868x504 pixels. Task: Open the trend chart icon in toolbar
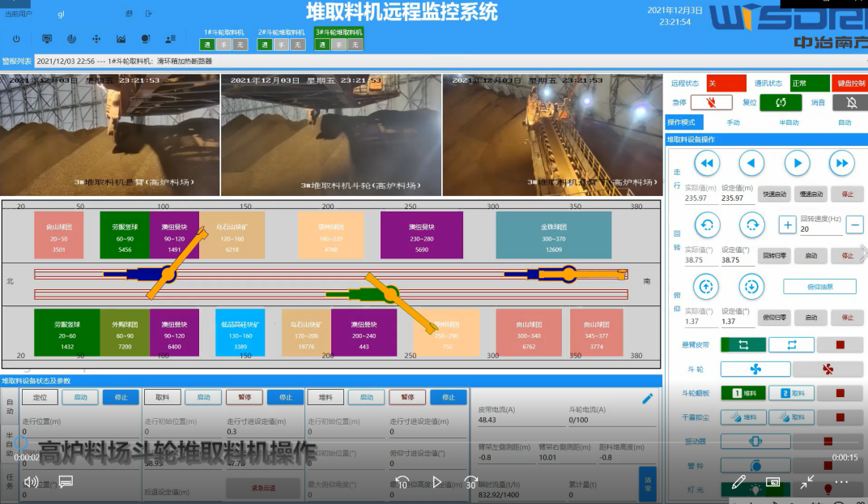point(121,39)
